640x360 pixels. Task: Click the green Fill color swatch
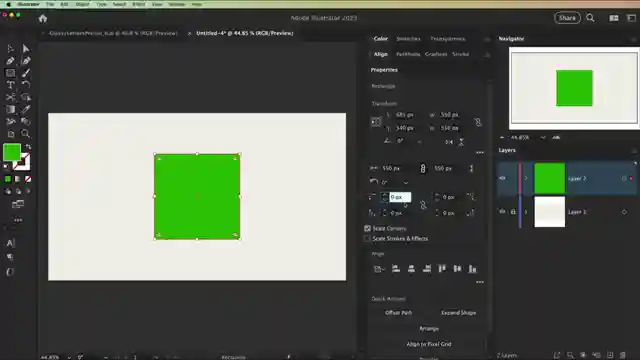[x=12, y=152]
